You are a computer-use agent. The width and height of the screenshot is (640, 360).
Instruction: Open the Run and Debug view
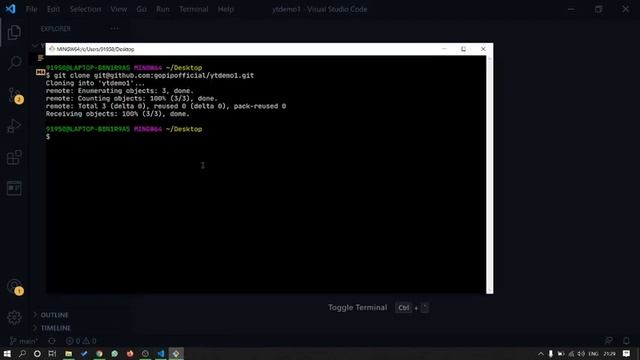coord(14,126)
